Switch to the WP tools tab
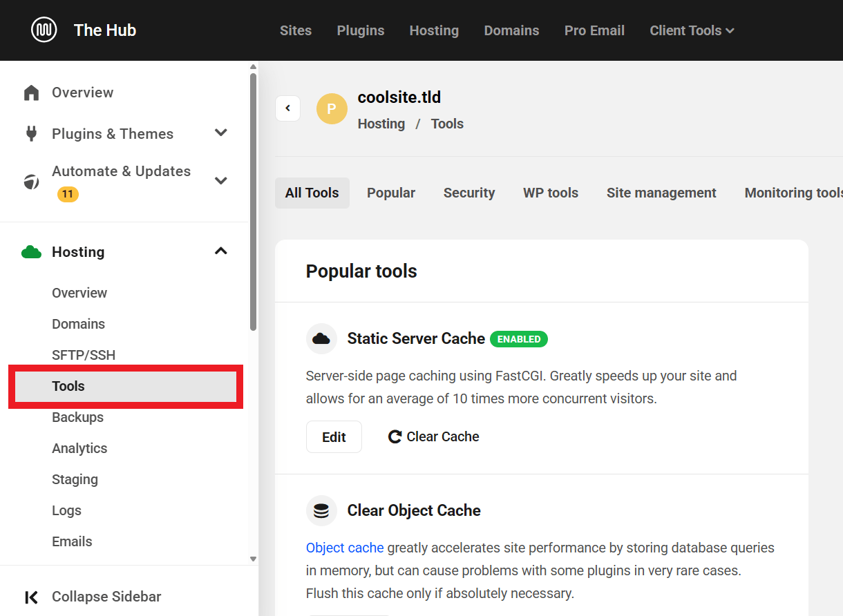 click(551, 193)
